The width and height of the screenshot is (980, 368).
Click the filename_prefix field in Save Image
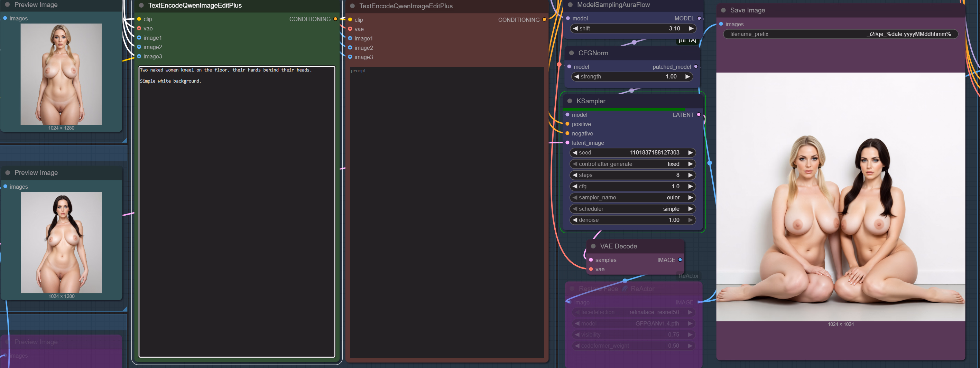point(840,34)
